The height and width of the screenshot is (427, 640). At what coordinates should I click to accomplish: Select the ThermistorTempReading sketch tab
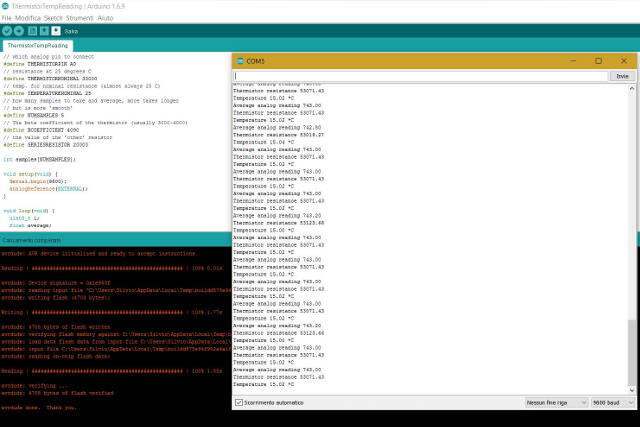38,45
